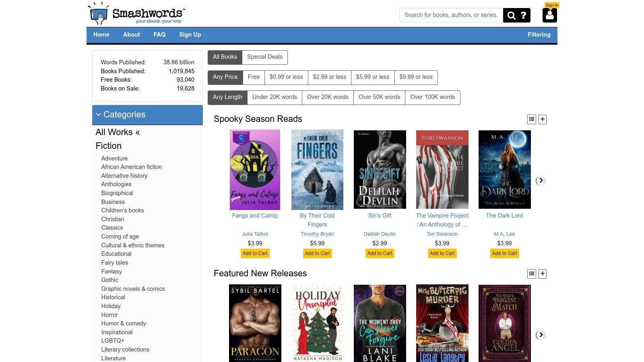
Task: Expand Spooky Season Reads with the plus icon
Action: tap(542, 119)
